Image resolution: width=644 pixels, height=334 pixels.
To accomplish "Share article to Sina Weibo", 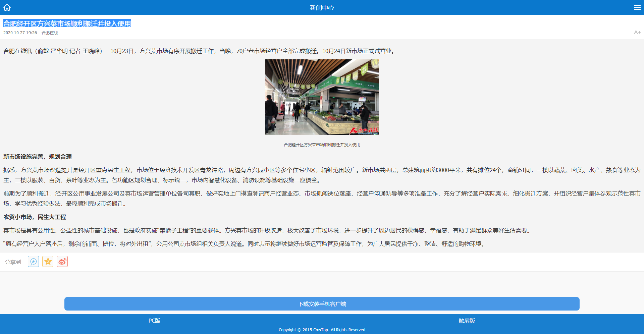I will [x=62, y=262].
